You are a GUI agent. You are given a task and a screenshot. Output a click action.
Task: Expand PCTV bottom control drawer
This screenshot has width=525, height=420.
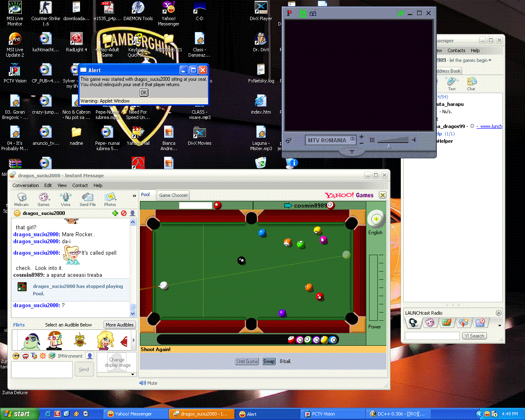pos(352,152)
